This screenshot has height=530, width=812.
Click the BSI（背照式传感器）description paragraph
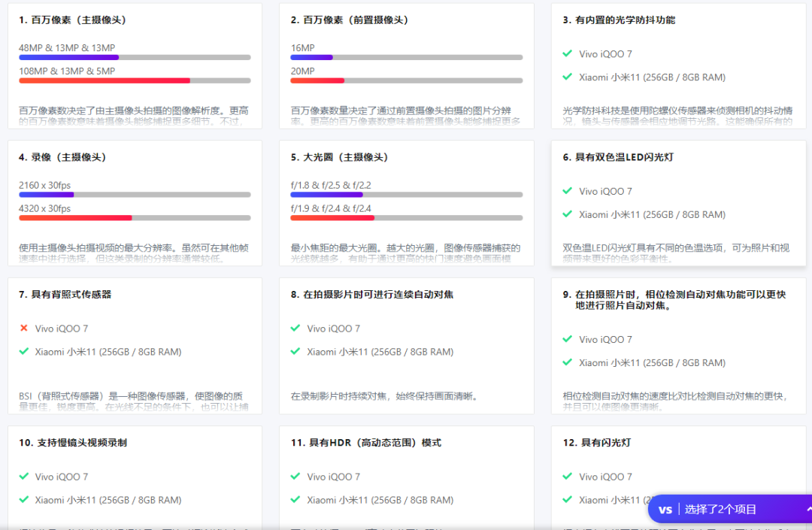(x=134, y=401)
